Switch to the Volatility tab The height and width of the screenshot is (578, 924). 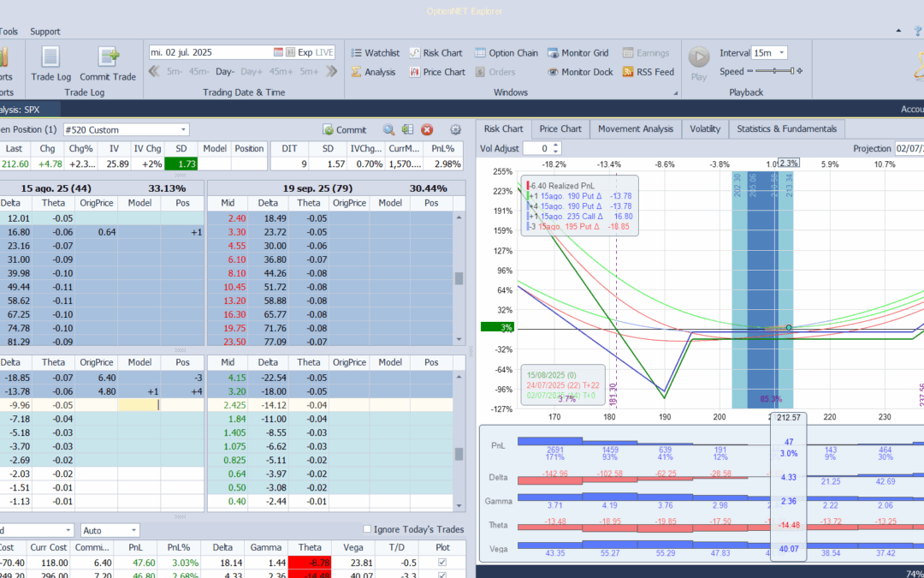click(705, 128)
